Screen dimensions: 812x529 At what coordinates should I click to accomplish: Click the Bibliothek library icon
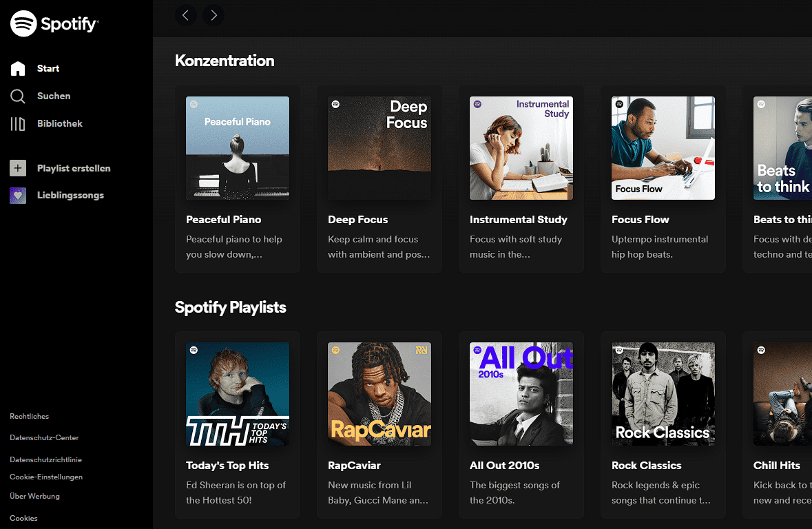click(18, 123)
